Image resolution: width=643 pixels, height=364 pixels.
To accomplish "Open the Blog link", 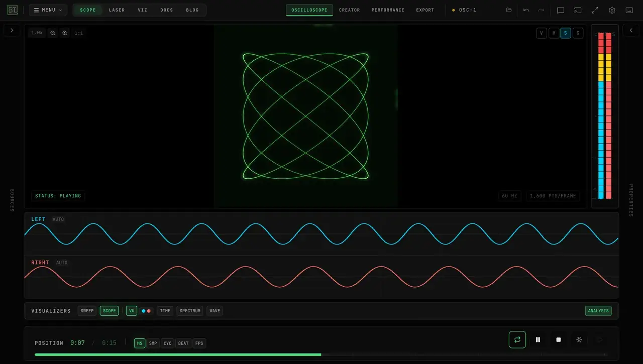I will pyautogui.click(x=192, y=10).
